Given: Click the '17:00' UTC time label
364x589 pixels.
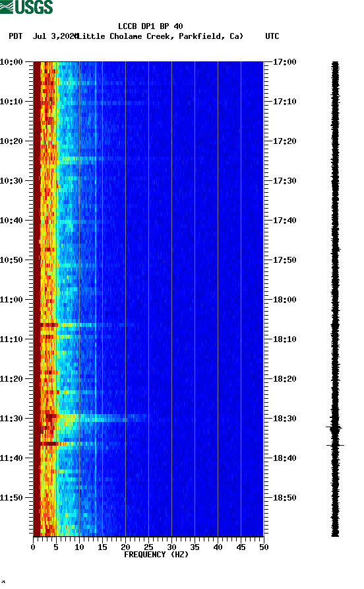Looking at the screenshot, I should click(284, 62).
